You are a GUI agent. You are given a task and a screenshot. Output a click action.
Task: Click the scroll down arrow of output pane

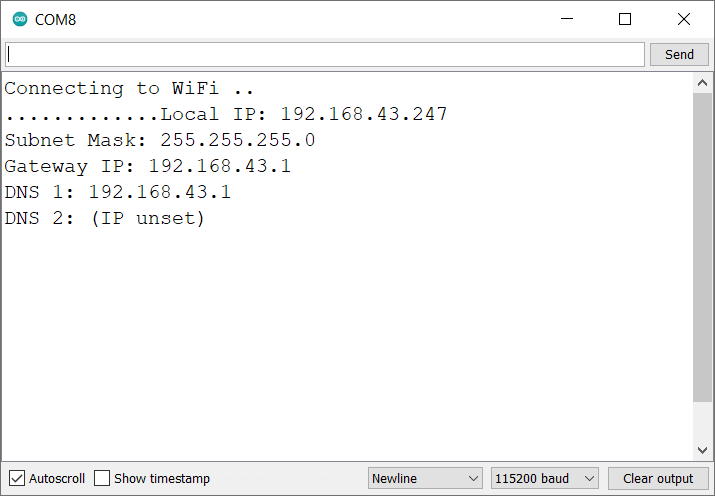[702, 451]
